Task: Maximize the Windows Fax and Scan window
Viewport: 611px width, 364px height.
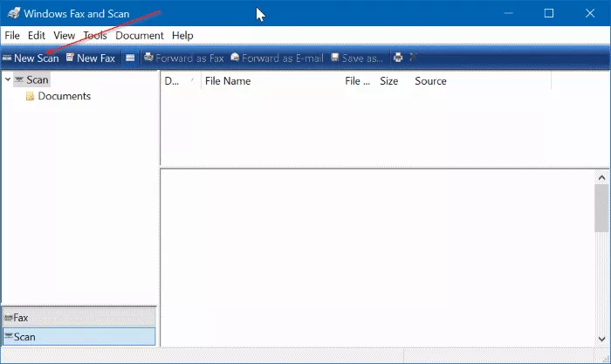Action: 549,13
